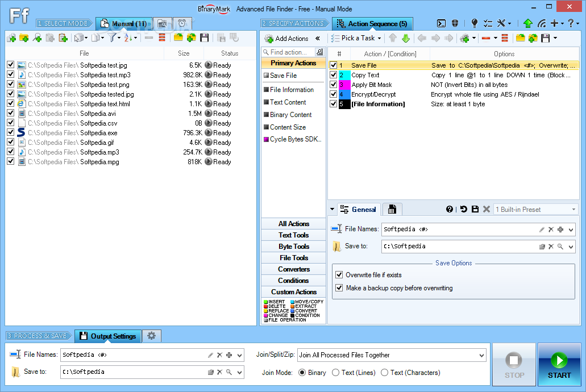Click the START button
Screen dimensions: 586x392
click(x=559, y=365)
